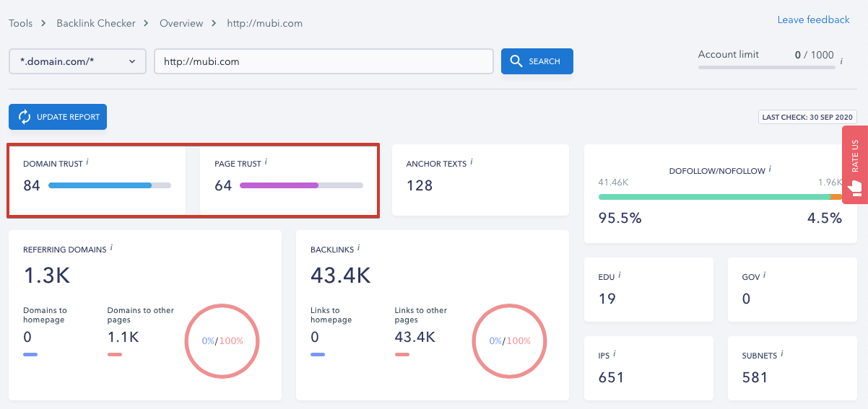The height and width of the screenshot is (409, 868).
Task: Click the Leave feedback link
Action: (813, 19)
